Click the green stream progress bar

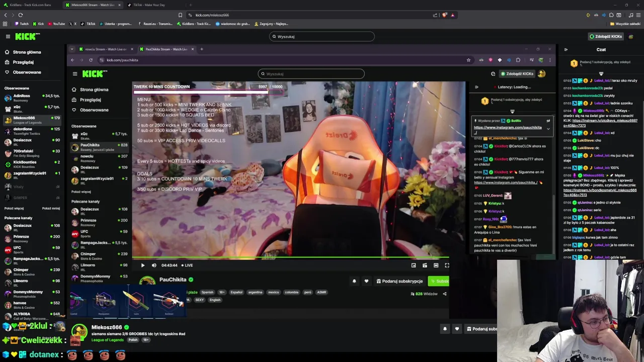[291, 257]
